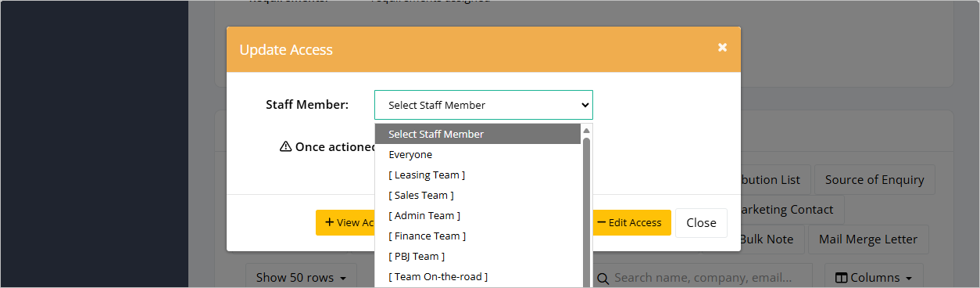
Task: Choose 'Select Staff Member' option in list
Action: (477, 134)
